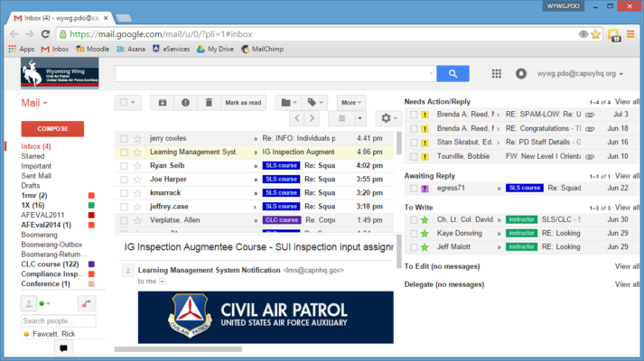Open the Google apps grid icon
644x361 pixels.
pyautogui.click(x=497, y=74)
